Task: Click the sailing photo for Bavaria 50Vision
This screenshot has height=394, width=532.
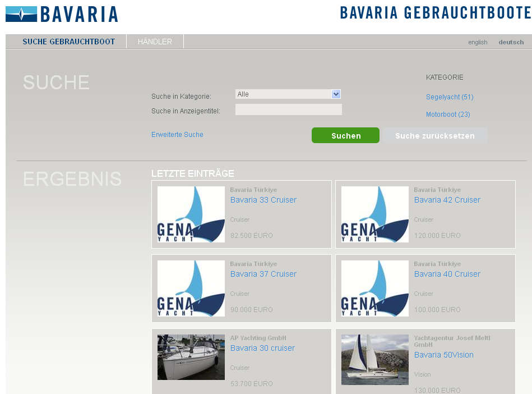Action: click(375, 360)
